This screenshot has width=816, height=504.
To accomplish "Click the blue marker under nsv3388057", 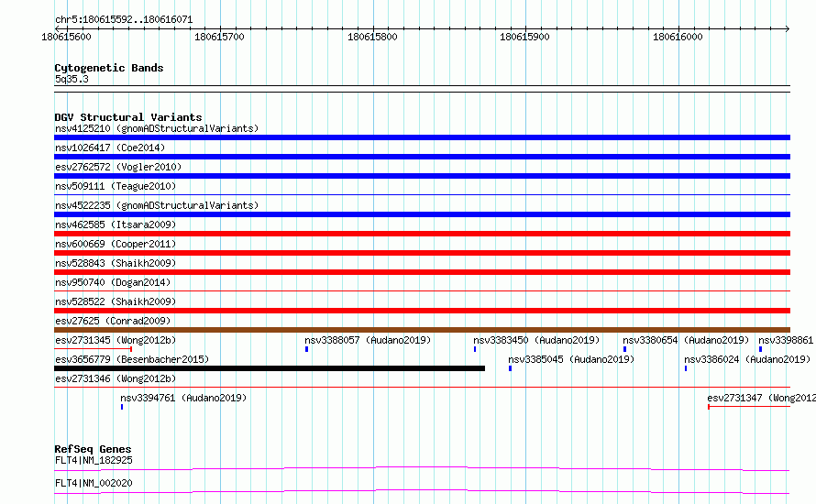I will (x=306, y=349).
